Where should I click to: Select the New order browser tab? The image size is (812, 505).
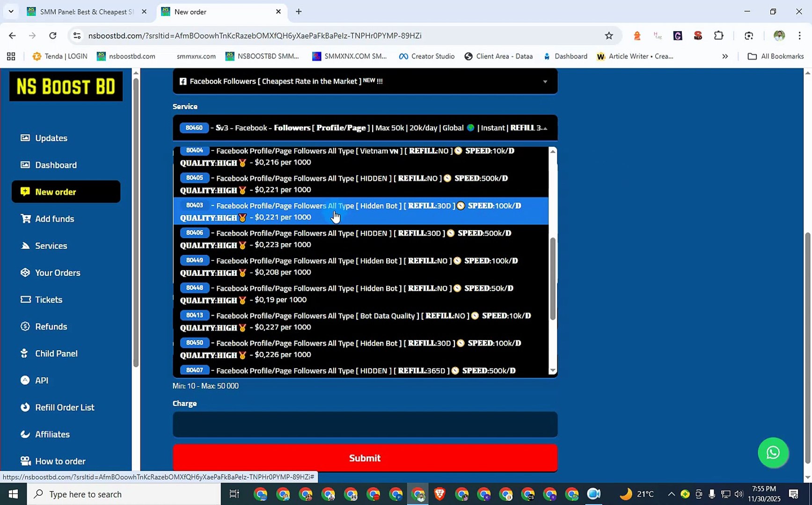[221, 12]
